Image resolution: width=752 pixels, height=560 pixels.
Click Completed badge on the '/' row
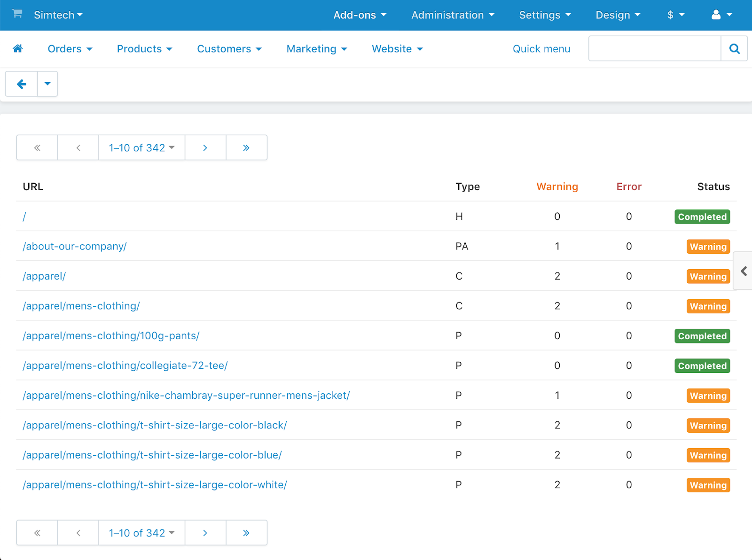702,217
